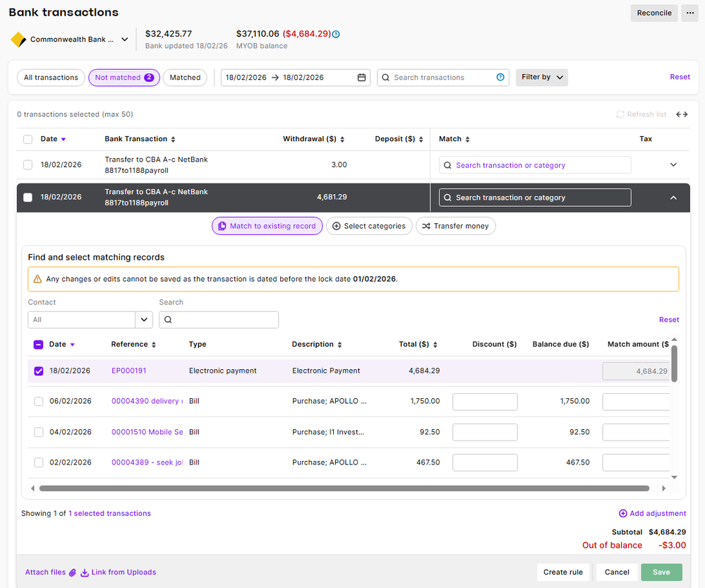Open the Filter by dropdown
705x588 pixels.
click(x=541, y=78)
